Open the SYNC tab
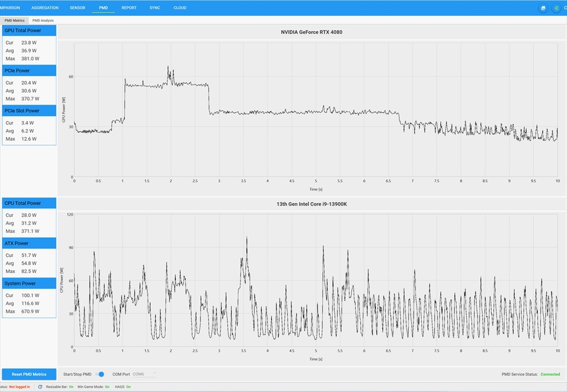The image size is (567, 392). (155, 7)
